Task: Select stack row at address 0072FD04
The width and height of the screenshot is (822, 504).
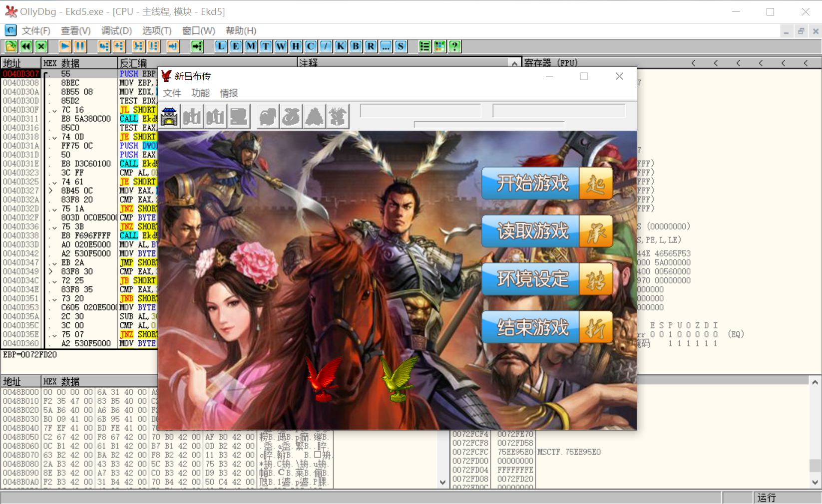Action: [x=629, y=470]
